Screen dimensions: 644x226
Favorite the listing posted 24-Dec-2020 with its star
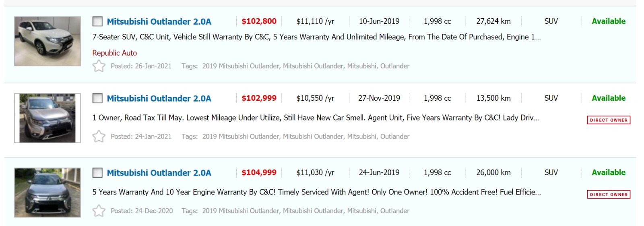pyautogui.click(x=99, y=211)
